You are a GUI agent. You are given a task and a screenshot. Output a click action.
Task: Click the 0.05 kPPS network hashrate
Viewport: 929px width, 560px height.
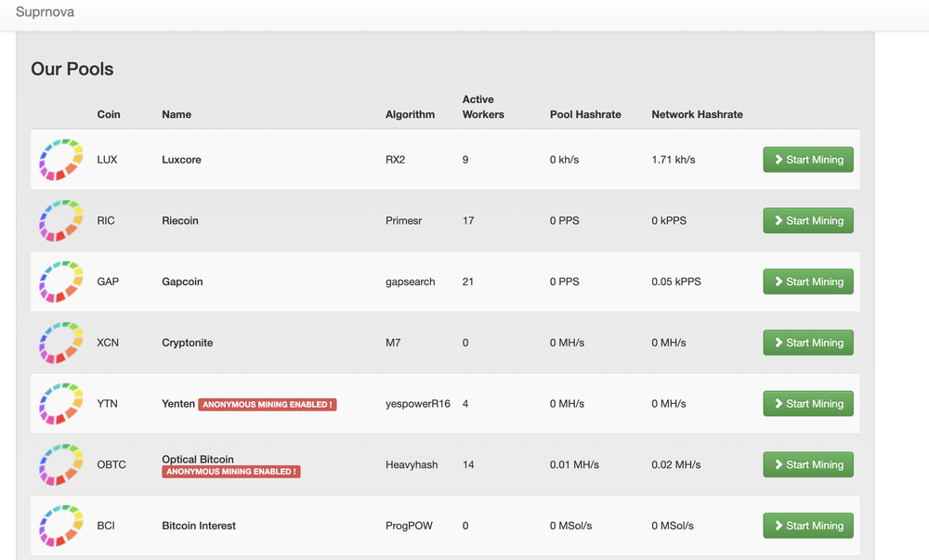click(676, 281)
